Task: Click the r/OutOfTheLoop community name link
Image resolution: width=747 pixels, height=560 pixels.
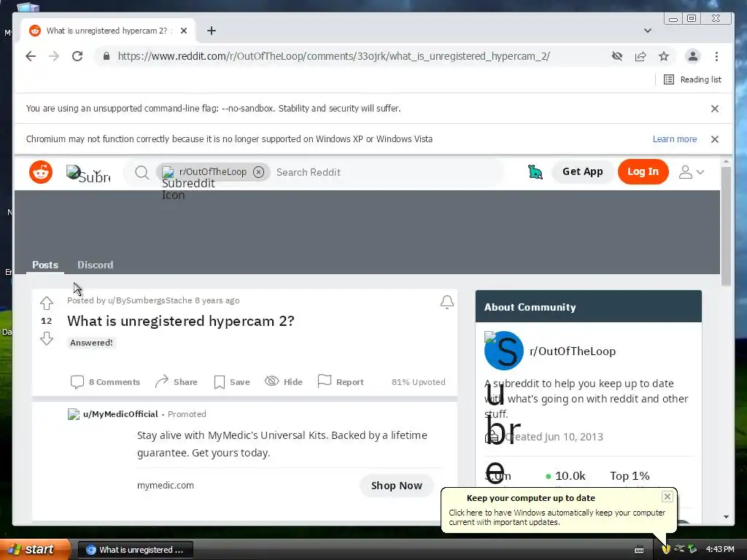Action: click(573, 351)
